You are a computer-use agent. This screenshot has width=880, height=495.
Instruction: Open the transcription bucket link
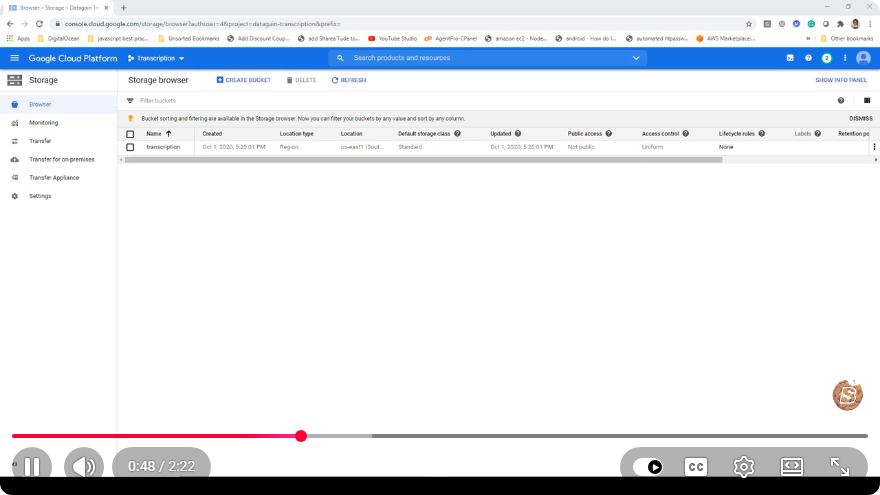point(163,147)
